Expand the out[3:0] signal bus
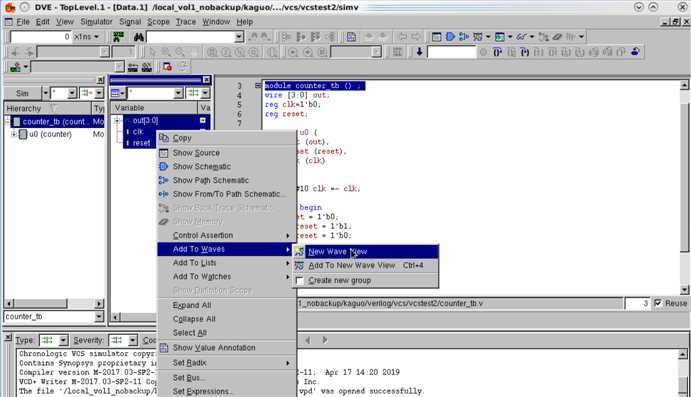The height and width of the screenshot is (397, 691). (117, 120)
